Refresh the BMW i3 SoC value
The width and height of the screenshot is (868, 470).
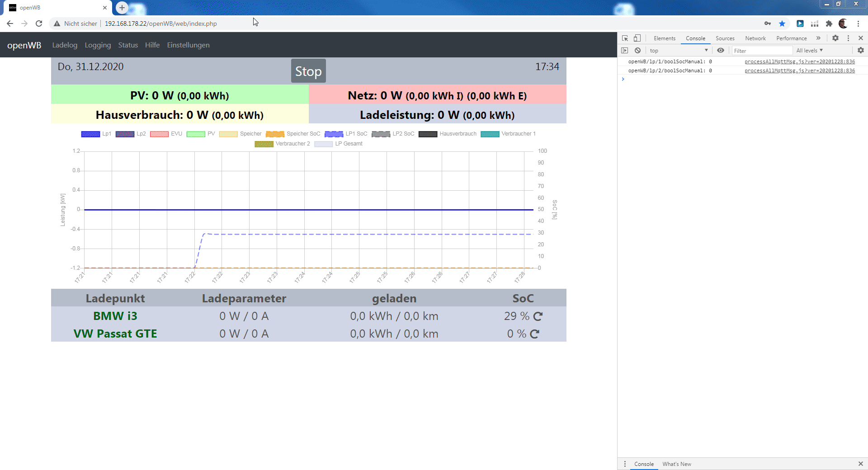click(538, 316)
